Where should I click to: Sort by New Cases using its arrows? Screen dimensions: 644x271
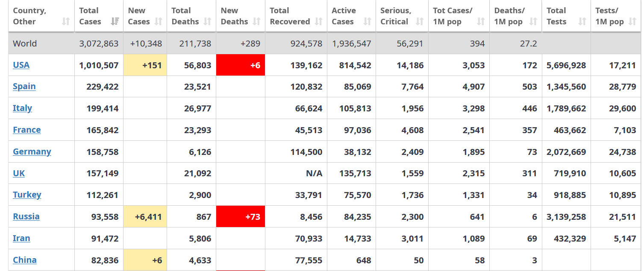click(x=158, y=21)
